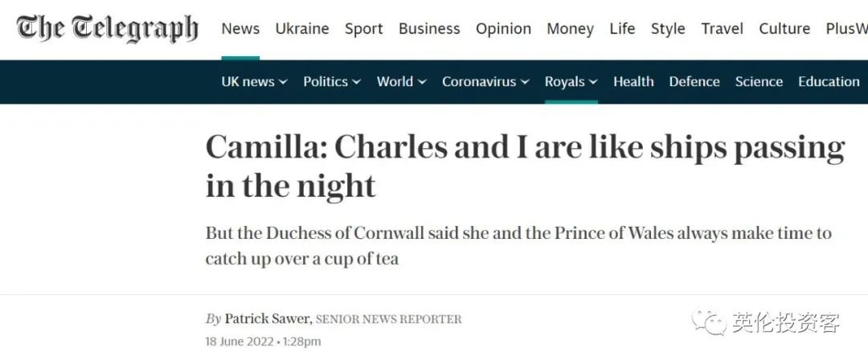The image size is (868, 361).
Task: Switch to the Opinion section
Action: click(503, 29)
